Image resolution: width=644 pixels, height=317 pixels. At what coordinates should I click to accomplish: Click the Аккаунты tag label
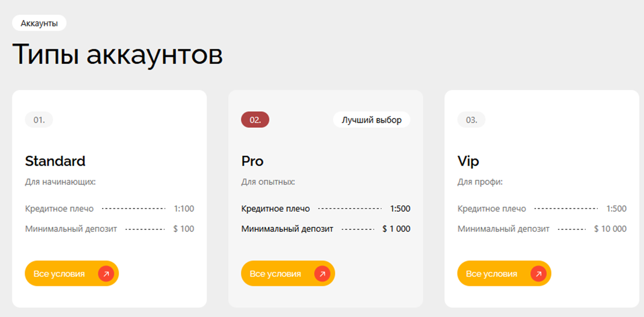coord(39,23)
